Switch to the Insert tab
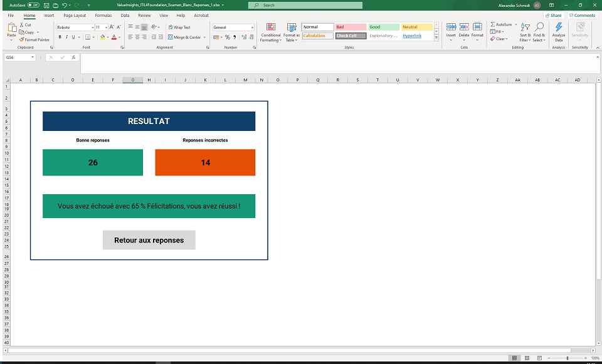The width and height of the screenshot is (602, 364). (49, 15)
